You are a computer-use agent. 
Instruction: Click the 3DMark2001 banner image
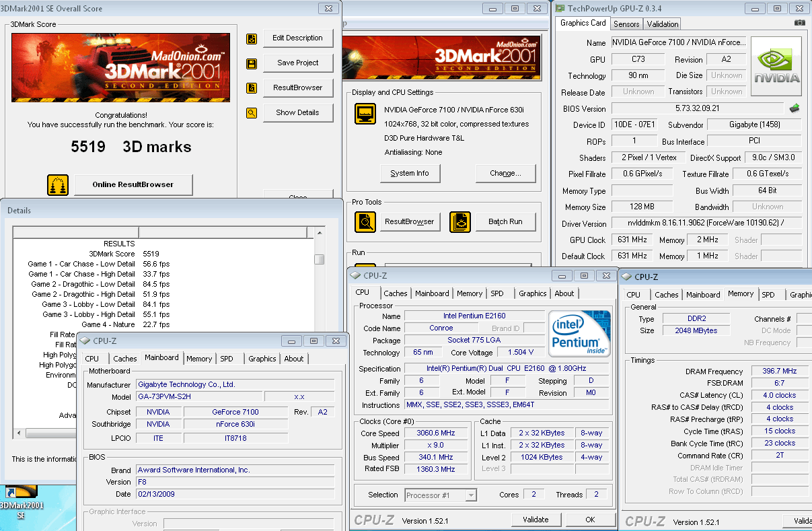pyautogui.click(x=120, y=68)
